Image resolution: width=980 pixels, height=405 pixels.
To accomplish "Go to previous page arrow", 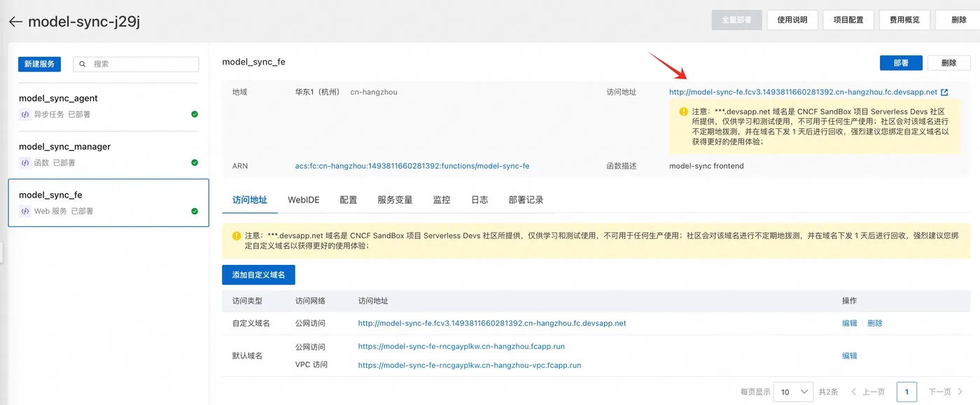I will point(854,392).
